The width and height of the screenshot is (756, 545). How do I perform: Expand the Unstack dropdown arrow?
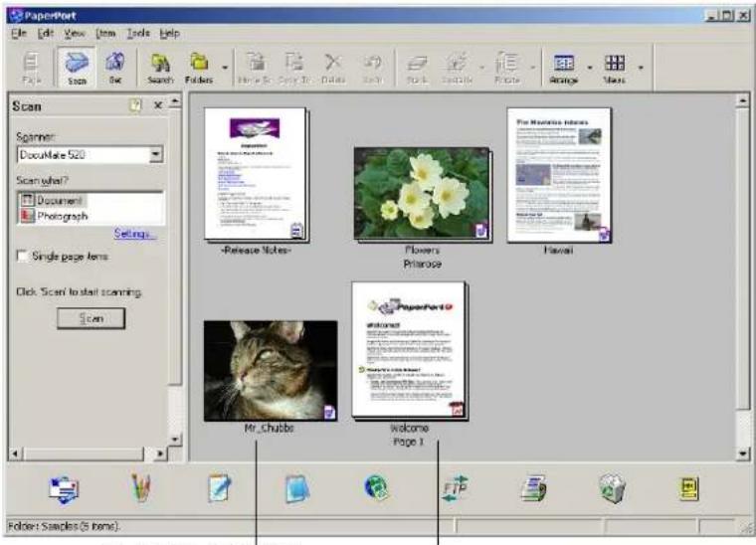pyautogui.click(x=481, y=68)
